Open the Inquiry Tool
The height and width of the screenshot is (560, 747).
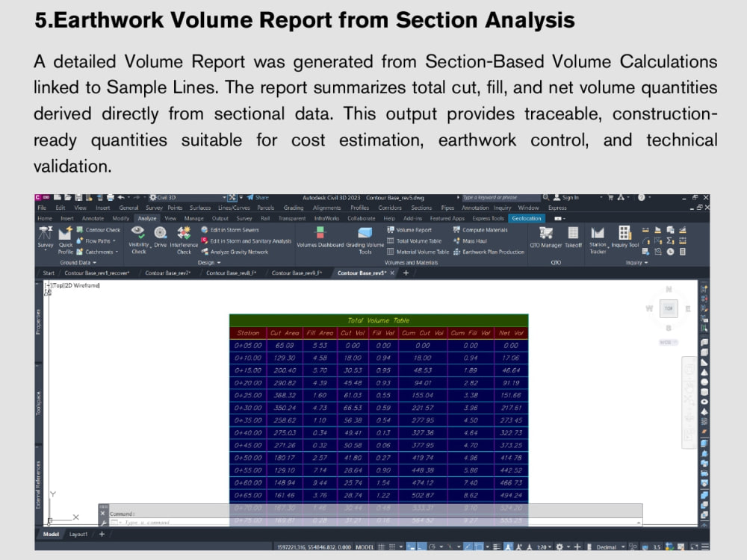coord(624,237)
